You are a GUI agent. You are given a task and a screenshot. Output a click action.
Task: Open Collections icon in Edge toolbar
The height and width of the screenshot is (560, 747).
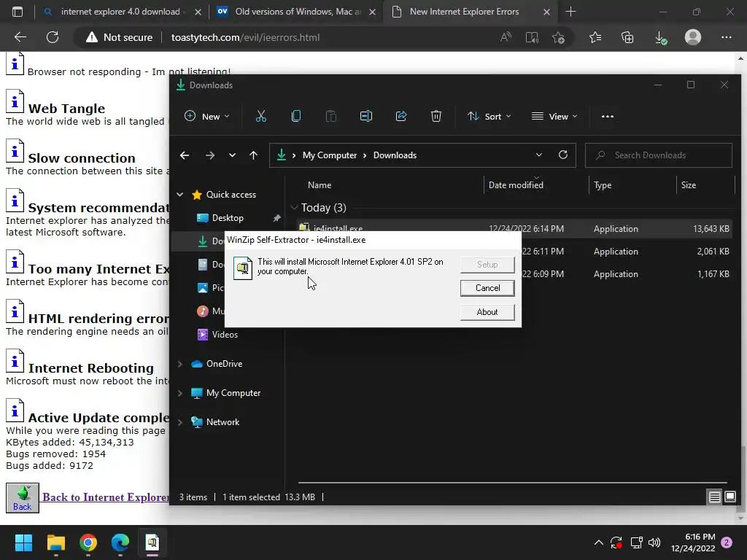tap(627, 37)
